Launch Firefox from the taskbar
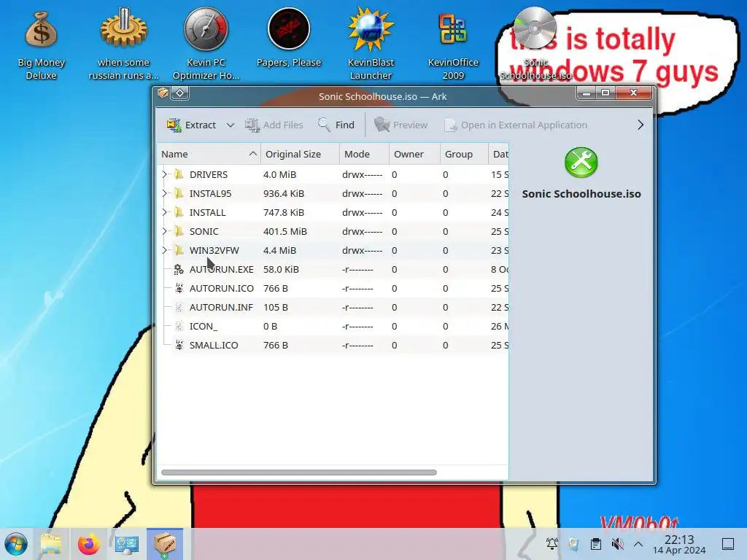The height and width of the screenshot is (560, 747). coord(88,544)
